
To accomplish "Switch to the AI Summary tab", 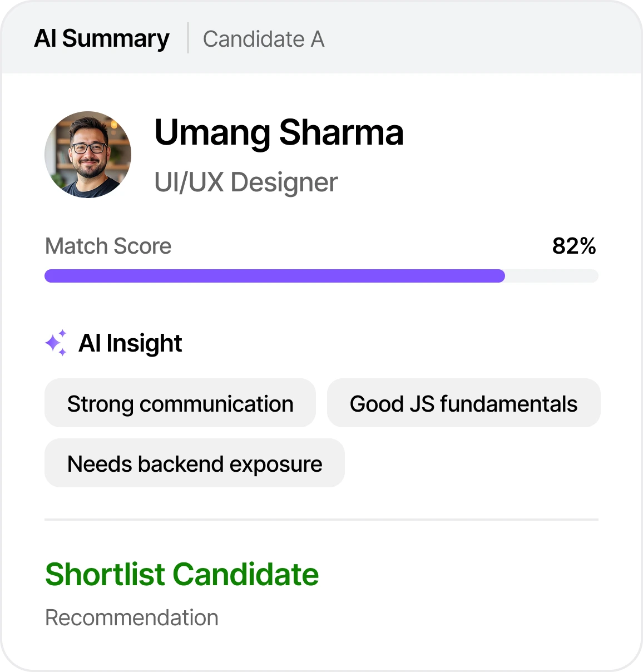I will (x=102, y=38).
